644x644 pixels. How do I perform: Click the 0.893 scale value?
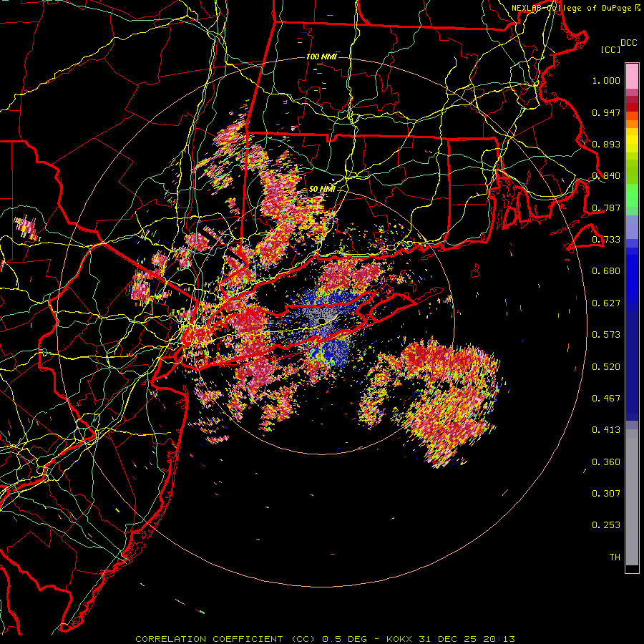pos(606,144)
